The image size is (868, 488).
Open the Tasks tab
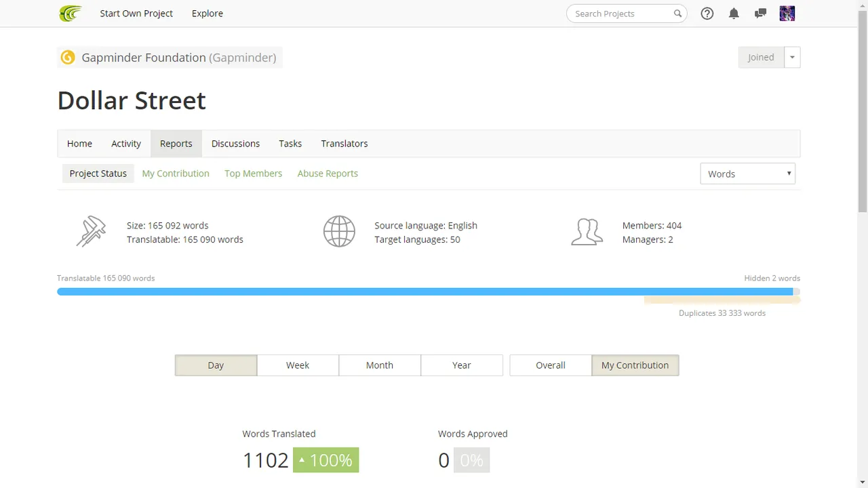290,144
